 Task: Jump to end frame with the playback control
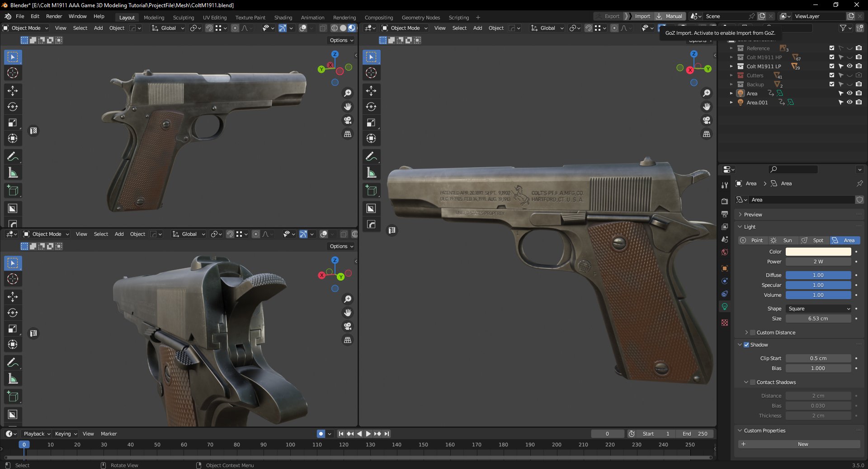coord(387,433)
